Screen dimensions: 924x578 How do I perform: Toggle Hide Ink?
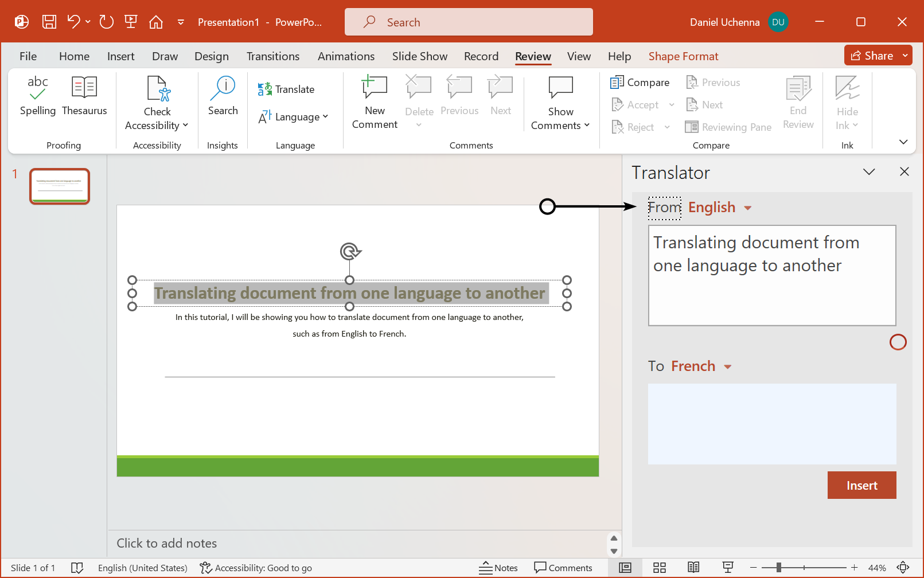[847, 103]
